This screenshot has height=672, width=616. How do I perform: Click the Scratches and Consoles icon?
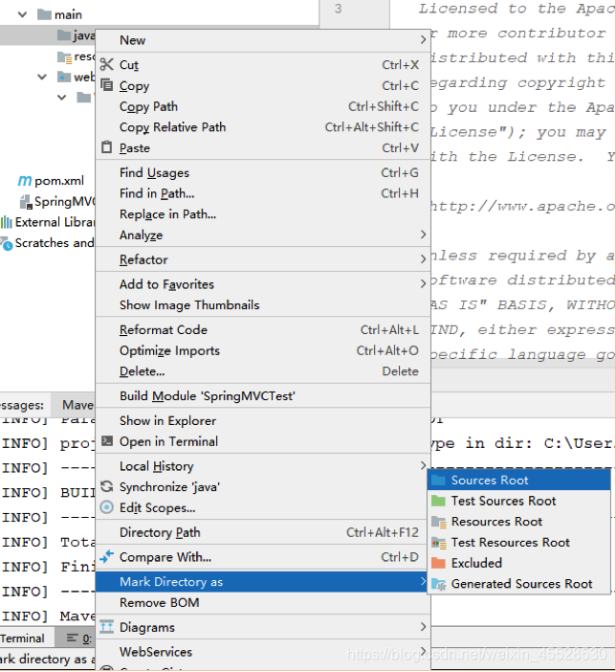(7, 243)
